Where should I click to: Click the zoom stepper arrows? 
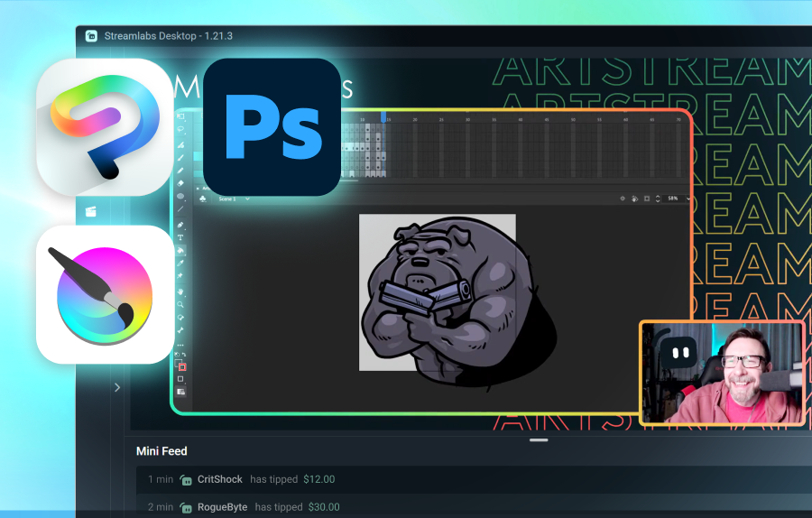(658, 199)
